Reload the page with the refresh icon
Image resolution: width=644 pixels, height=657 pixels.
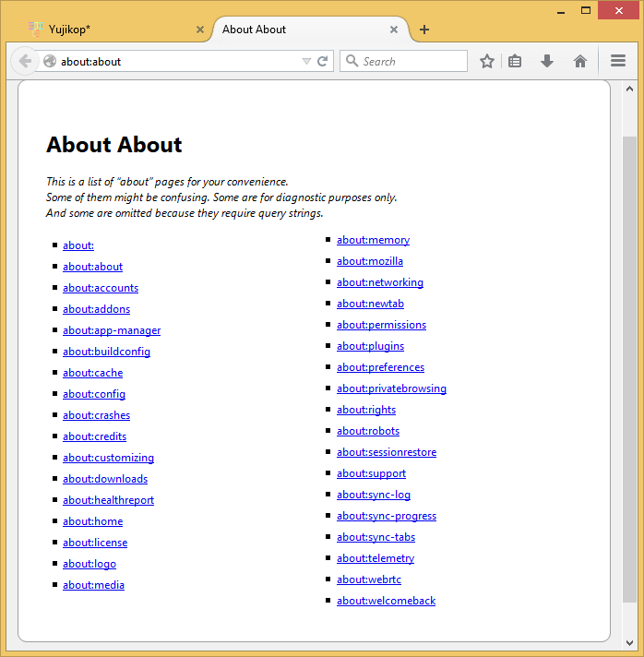(322, 62)
